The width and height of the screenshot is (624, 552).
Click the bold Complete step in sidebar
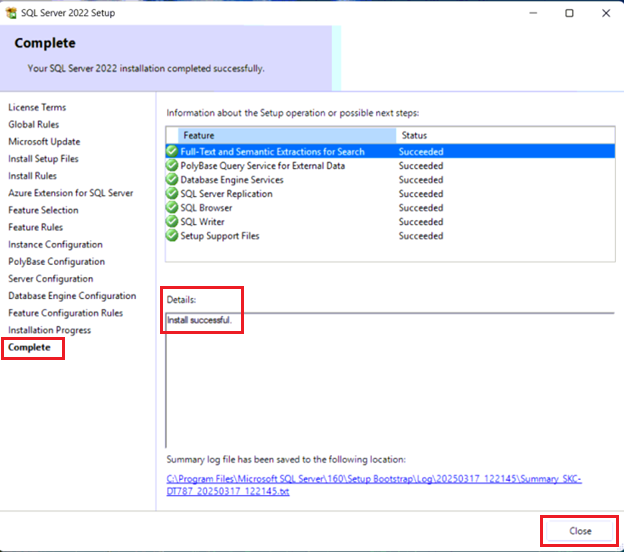tap(29, 347)
